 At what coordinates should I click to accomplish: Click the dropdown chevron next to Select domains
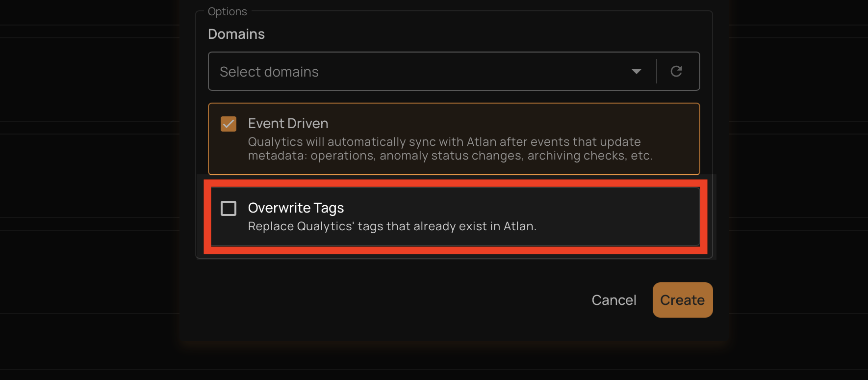pos(636,71)
